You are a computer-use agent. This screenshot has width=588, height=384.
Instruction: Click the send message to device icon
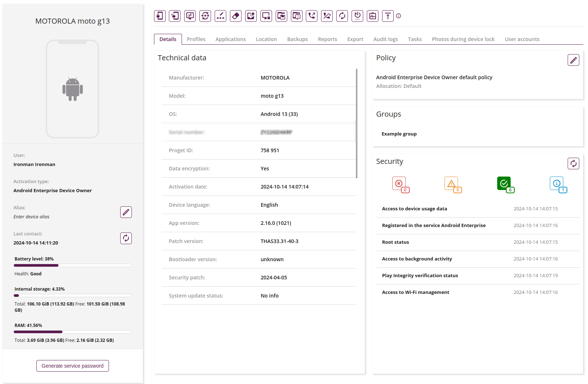tap(297, 16)
